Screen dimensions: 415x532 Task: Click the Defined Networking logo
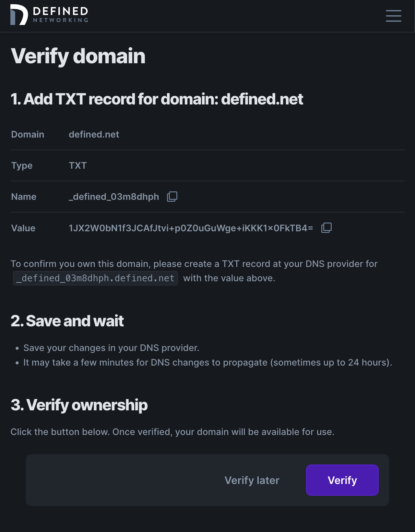coord(49,15)
